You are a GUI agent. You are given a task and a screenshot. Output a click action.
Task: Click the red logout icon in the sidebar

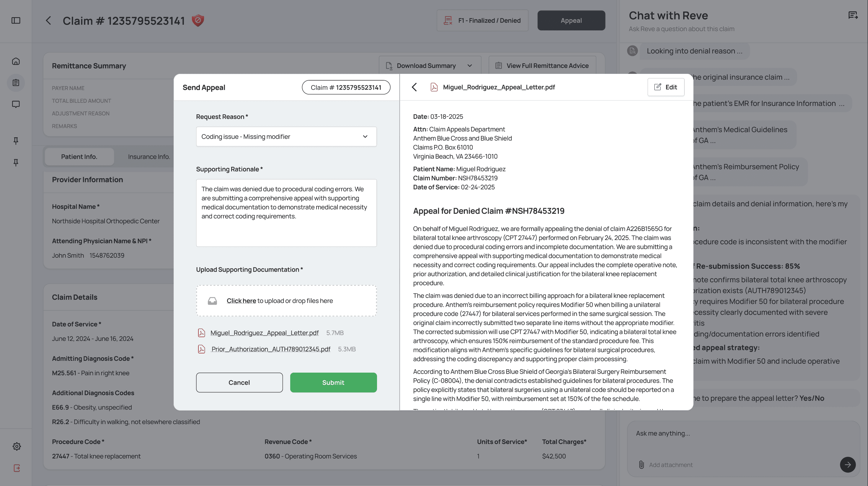(x=17, y=468)
